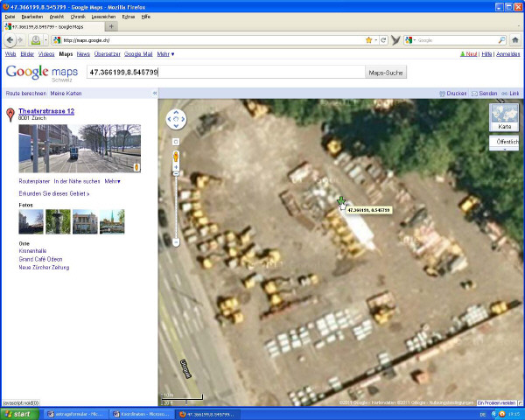Open the Mehr dropdown in the top Google bar
Screen dimensions: 525x420
(165, 54)
